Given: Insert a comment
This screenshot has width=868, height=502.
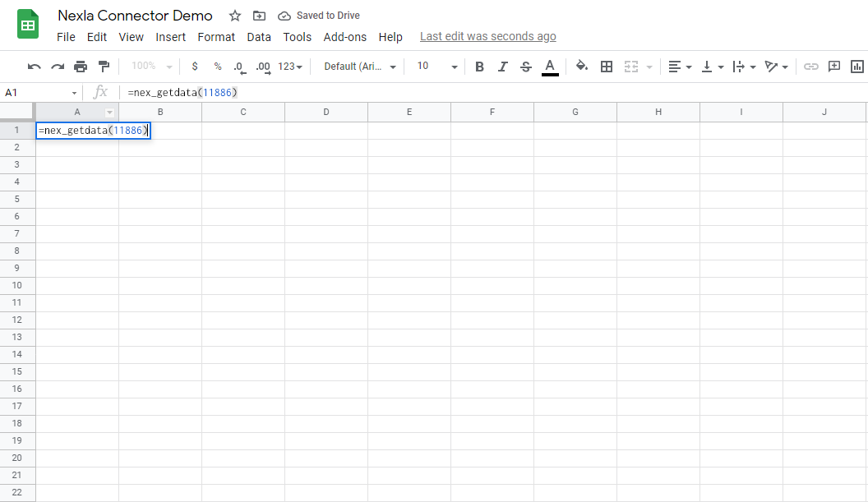Looking at the screenshot, I should 834,67.
